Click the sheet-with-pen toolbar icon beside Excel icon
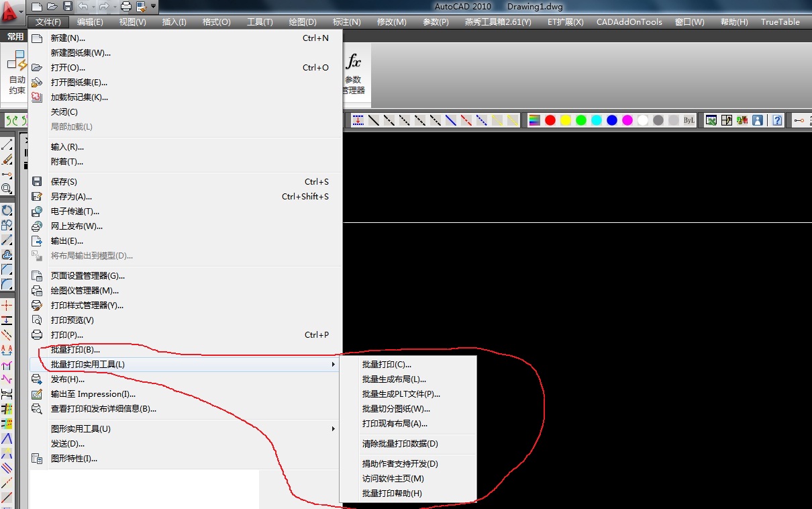The image size is (812, 509). [726, 120]
